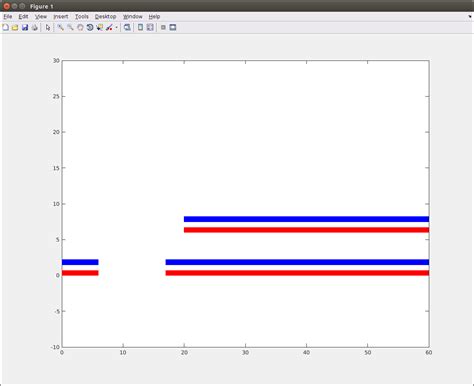Print the figure using the printer icon

(x=34, y=27)
